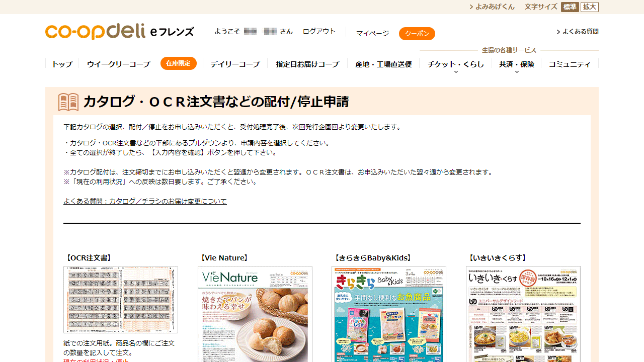Open 産地・工場直送便 menu item
The width and height of the screenshot is (644, 362).
[383, 64]
